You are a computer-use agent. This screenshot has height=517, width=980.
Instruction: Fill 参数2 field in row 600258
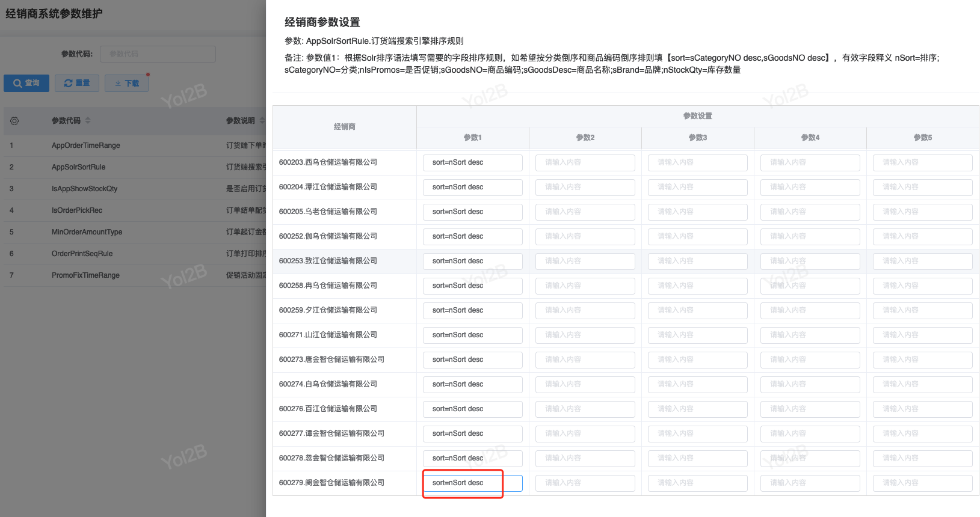[585, 286]
